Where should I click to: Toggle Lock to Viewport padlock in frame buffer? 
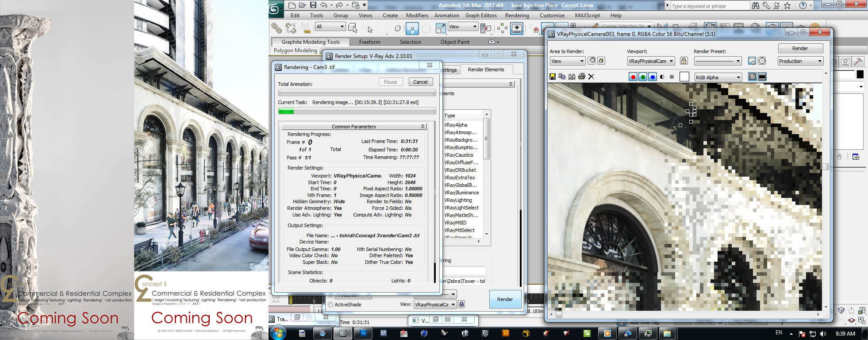[x=684, y=61]
